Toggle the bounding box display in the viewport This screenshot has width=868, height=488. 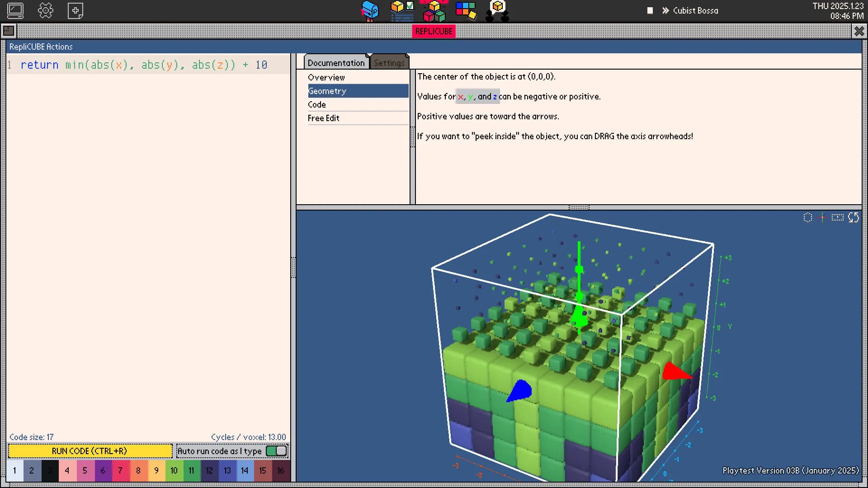838,217
